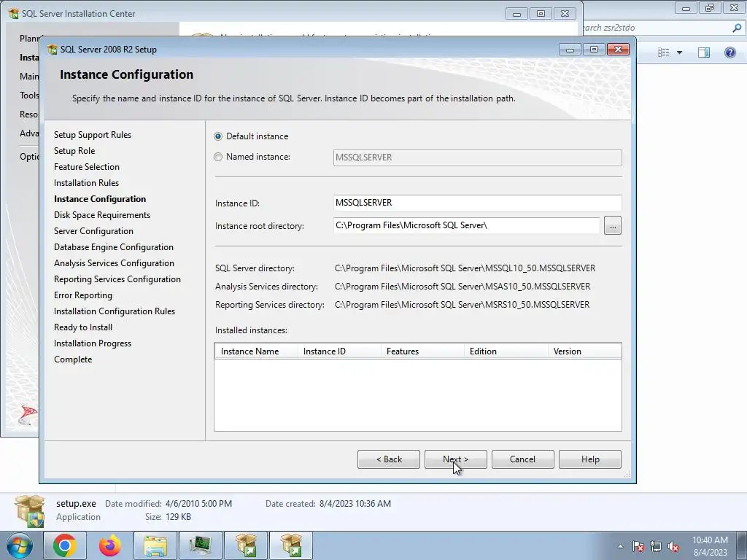Click the Instance root directory field
The height and width of the screenshot is (560, 747).
pyautogui.click(x=466, y=226)
